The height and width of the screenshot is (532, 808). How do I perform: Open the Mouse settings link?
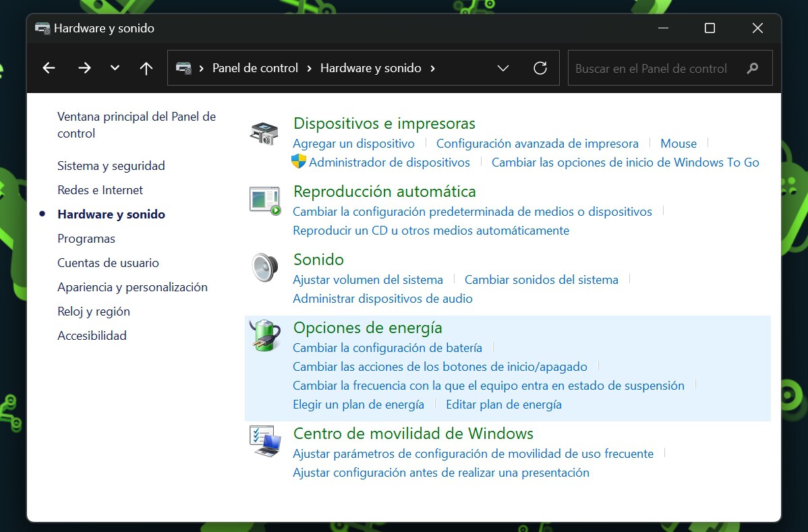coord(678,144)
